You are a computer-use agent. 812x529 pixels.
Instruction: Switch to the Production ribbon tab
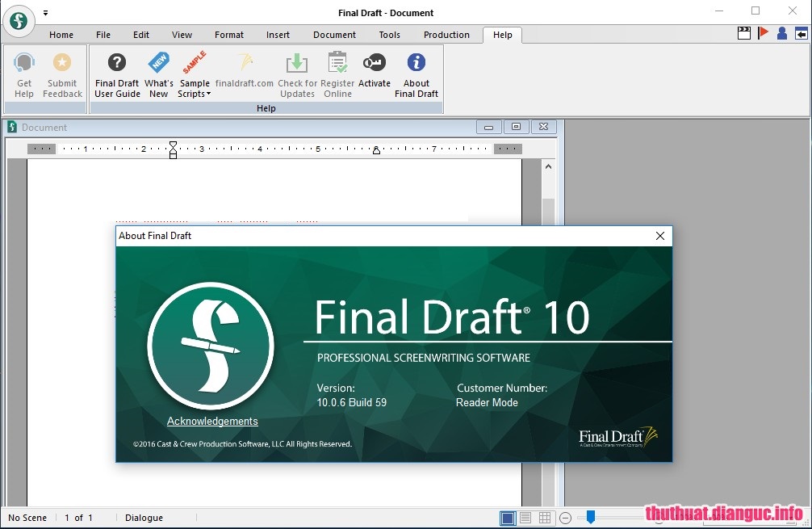pyautogui.click(x=446, y=35)
